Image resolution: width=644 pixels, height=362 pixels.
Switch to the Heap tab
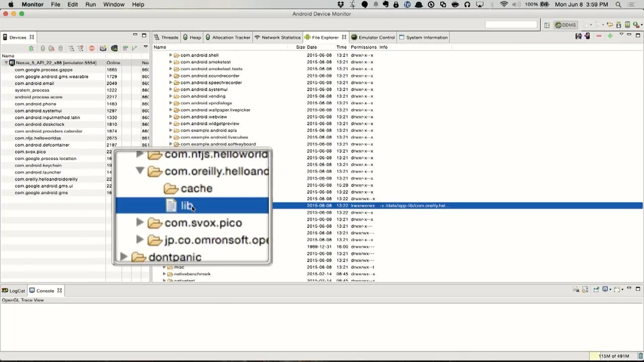pyautogui.click(x=192, y=37)
